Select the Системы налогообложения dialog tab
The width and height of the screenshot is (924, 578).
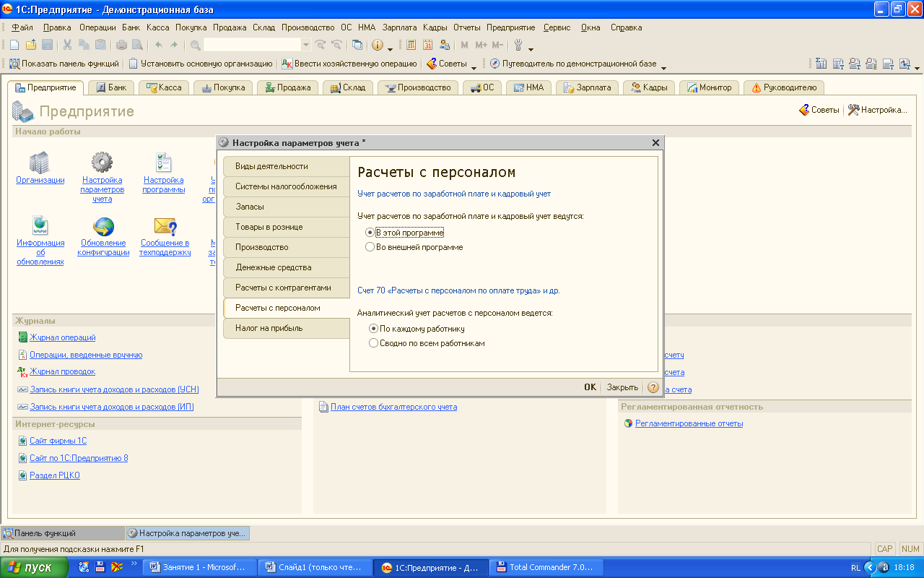[x=286, y=186]
